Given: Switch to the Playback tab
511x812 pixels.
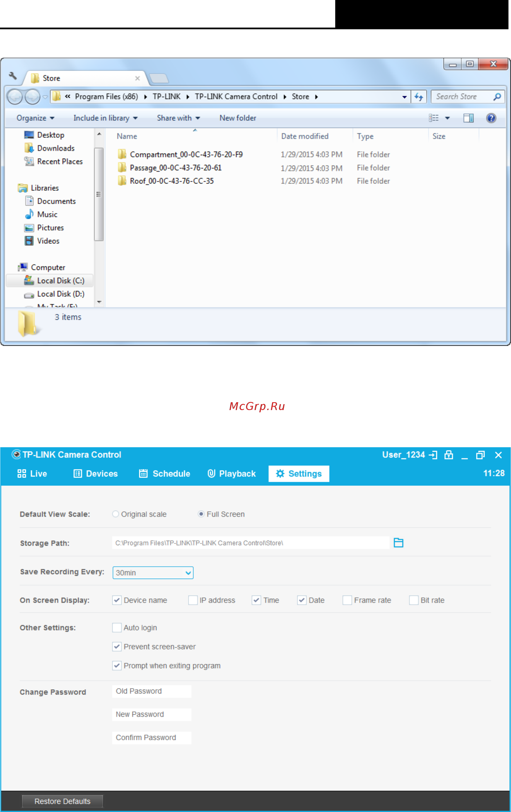Looking at the screenshot, I should 232,474.
